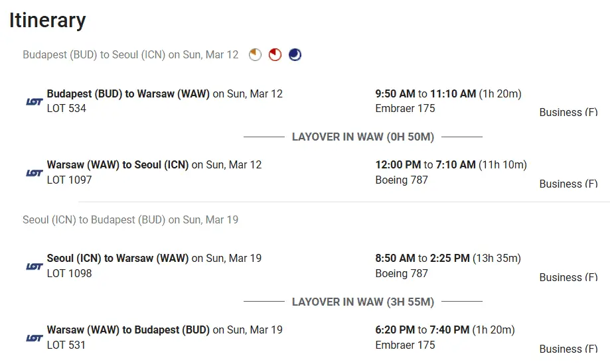
Task: Click the Itinerary heading
Action: coord(48,21)
